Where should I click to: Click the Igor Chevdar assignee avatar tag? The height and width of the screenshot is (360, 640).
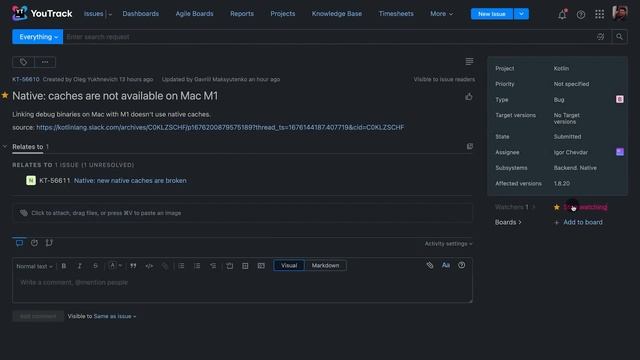click(620, 152)
